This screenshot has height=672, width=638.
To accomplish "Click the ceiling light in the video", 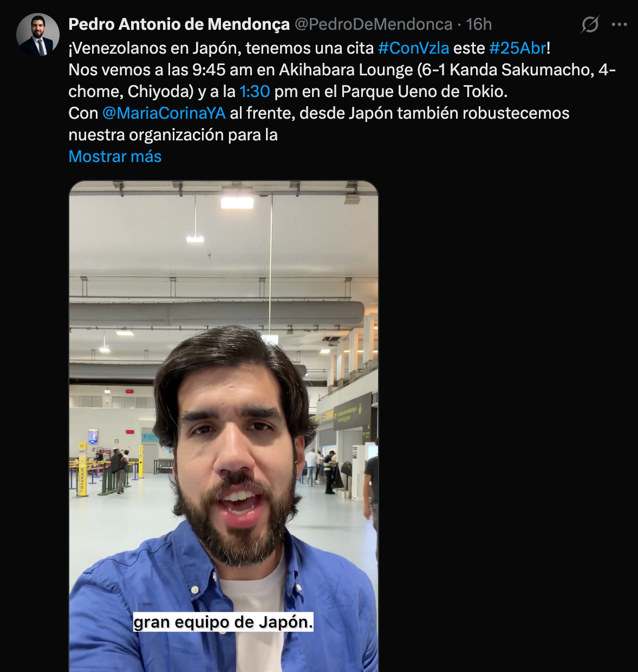I will point(237,203).
